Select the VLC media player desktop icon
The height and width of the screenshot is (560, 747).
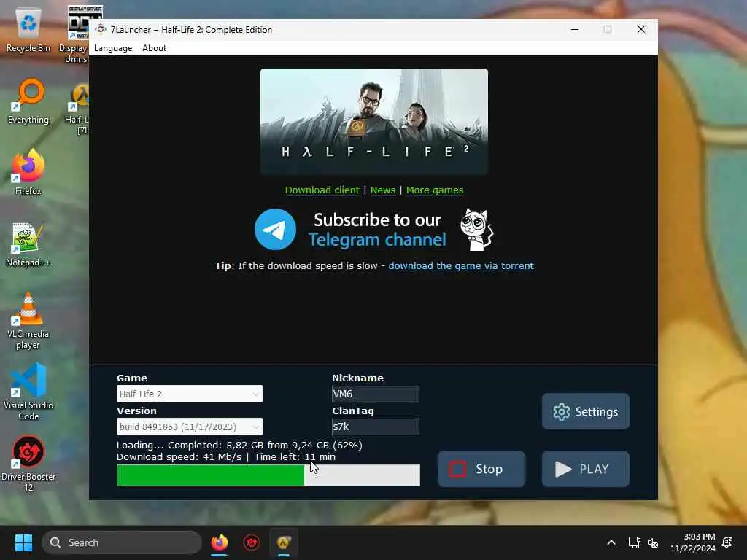[x=28, y=322]
